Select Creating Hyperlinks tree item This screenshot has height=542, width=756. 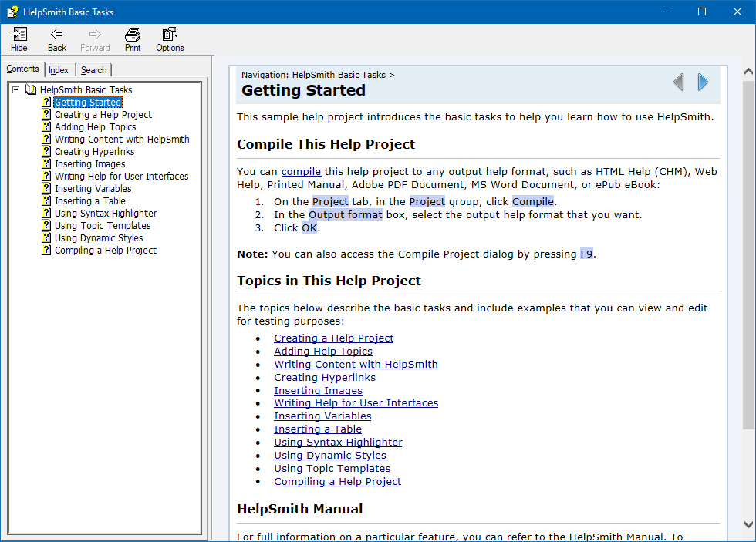(x=94, y=152)
